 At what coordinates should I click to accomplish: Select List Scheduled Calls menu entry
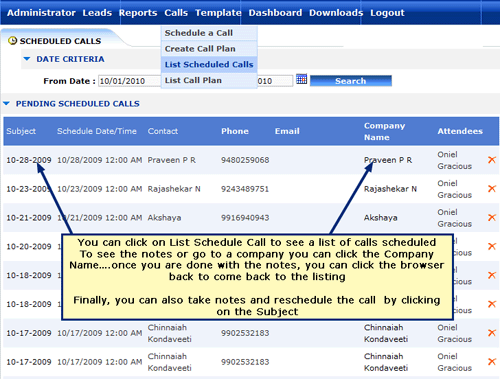(x=209, y=64)
